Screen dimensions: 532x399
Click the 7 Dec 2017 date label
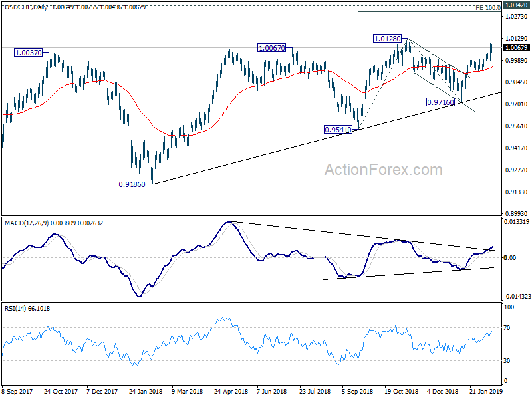pos(102,391)
